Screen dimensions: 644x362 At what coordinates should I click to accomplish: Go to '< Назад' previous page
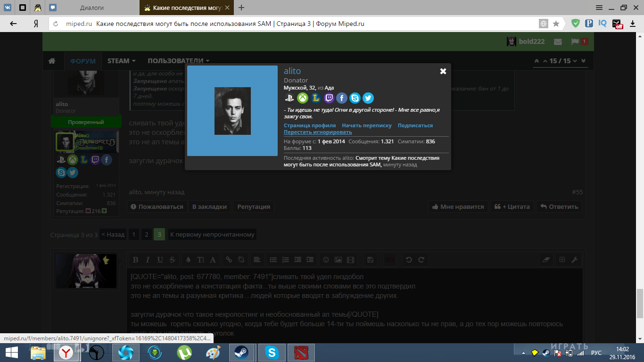113,234
